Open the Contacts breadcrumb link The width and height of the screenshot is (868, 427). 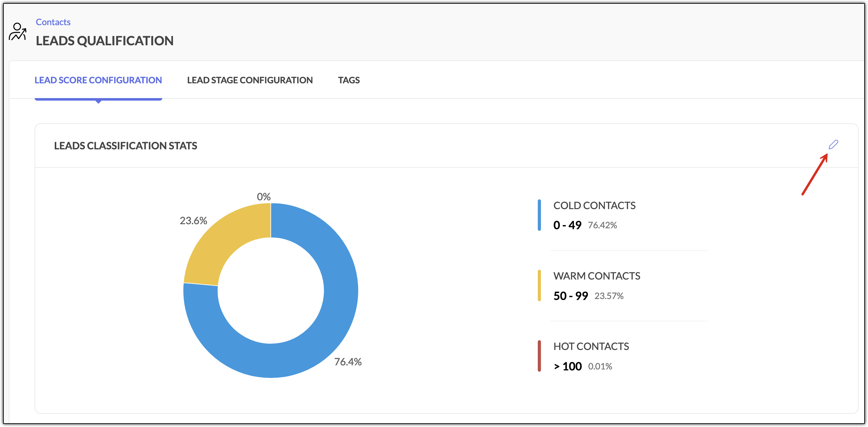click(53, 22)
